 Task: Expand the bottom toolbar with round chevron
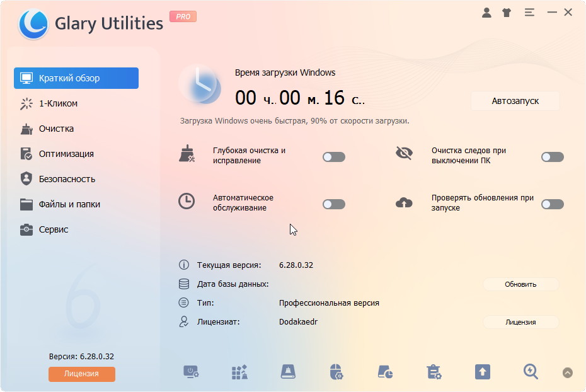[x=567, y=372]
